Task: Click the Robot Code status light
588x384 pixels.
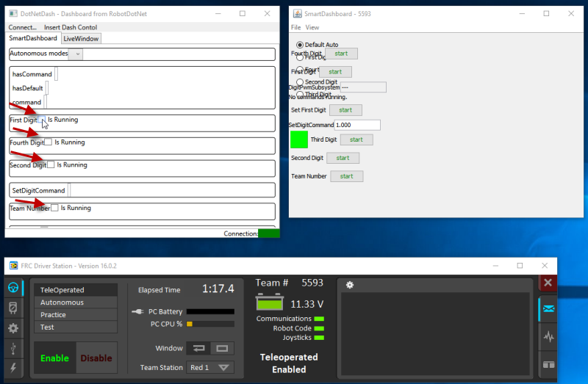Action: coord(319,328)
